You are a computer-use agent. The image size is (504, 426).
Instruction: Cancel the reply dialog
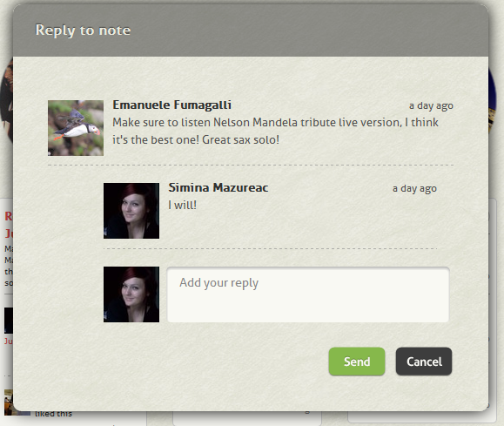[x=424, y=362]
